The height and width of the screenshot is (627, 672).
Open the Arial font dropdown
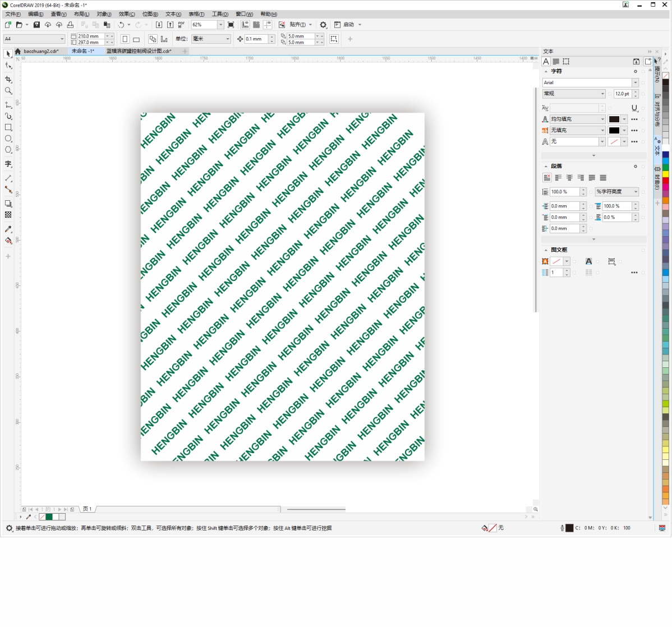(x=635, y=82)
